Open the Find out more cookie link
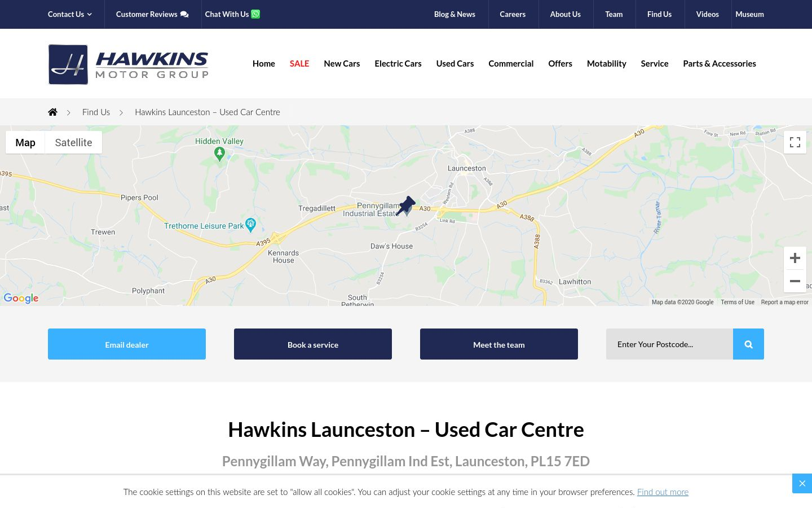Image resolution: width=812 pixels, height=508 pixels. (x=663, y=492)
